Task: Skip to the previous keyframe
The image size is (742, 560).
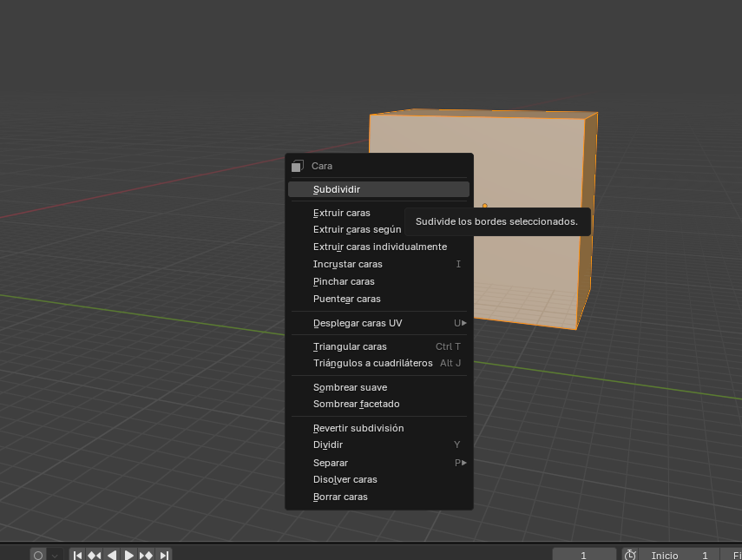Action: point(94,555)
